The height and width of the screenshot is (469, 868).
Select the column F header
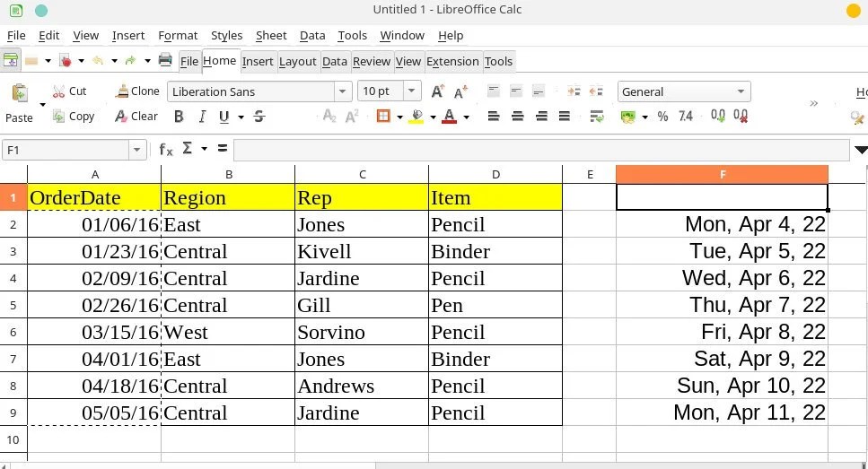pyautogui.click(x=722, y=174)
